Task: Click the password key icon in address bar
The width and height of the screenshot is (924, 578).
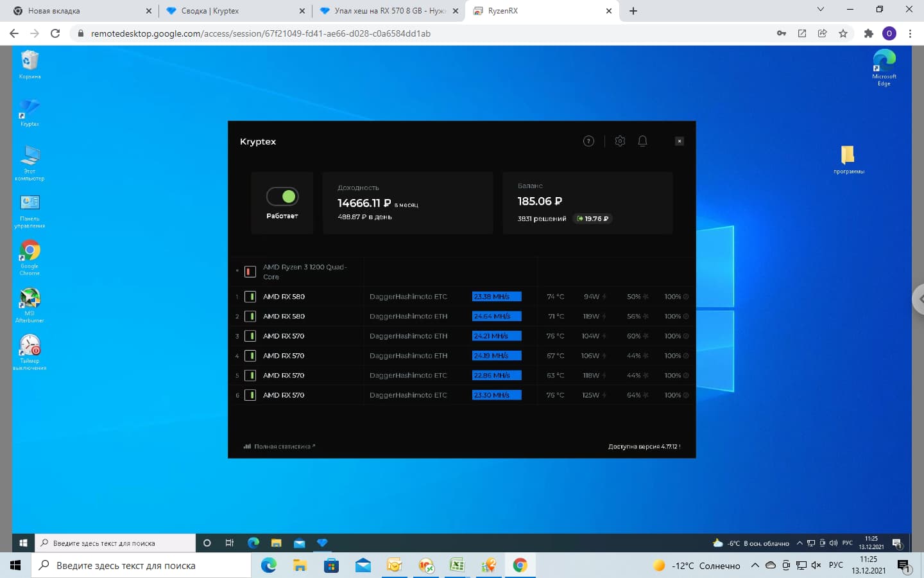Action: click(x=782, y=33)
